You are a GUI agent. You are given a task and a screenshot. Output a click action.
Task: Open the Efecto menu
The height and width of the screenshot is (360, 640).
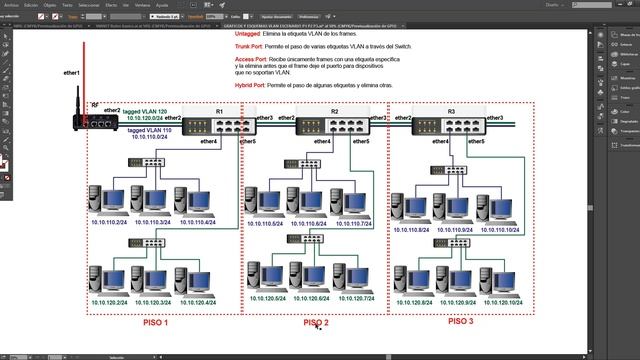111,5
